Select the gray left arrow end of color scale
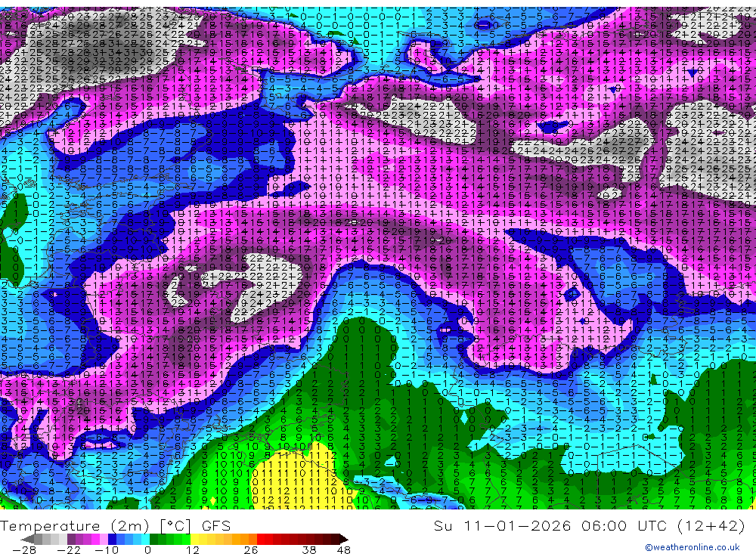This screenshot has width=756, height=554. click(x=27, y=540)
